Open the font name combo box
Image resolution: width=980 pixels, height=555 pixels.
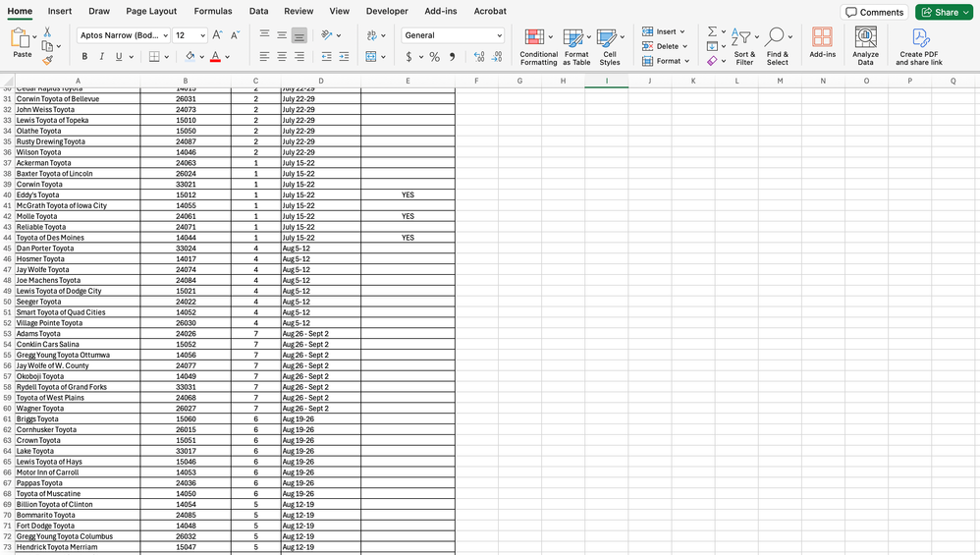124,35
